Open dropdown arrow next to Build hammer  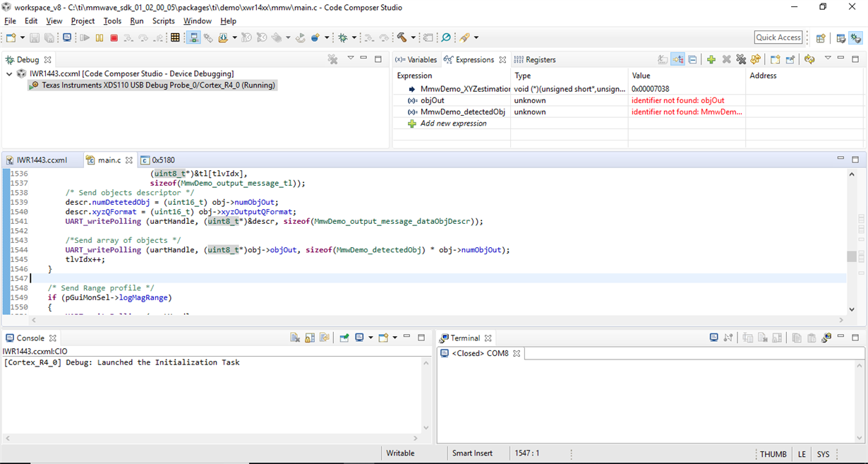(413, 37)
